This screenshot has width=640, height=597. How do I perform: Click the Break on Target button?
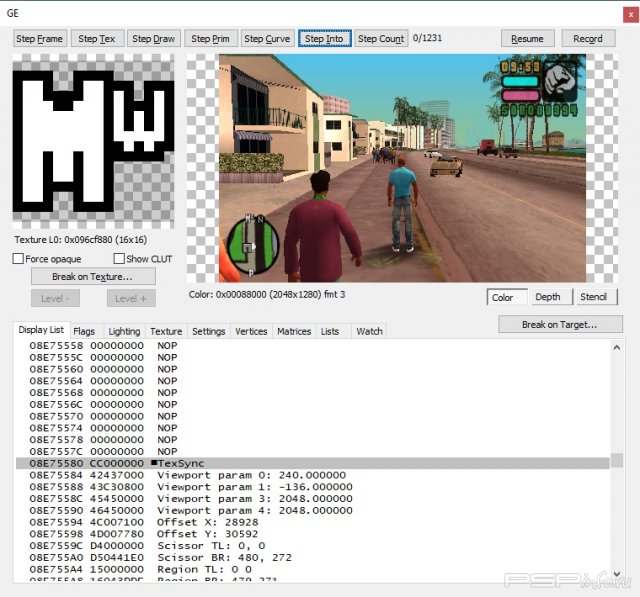[560, 324]
